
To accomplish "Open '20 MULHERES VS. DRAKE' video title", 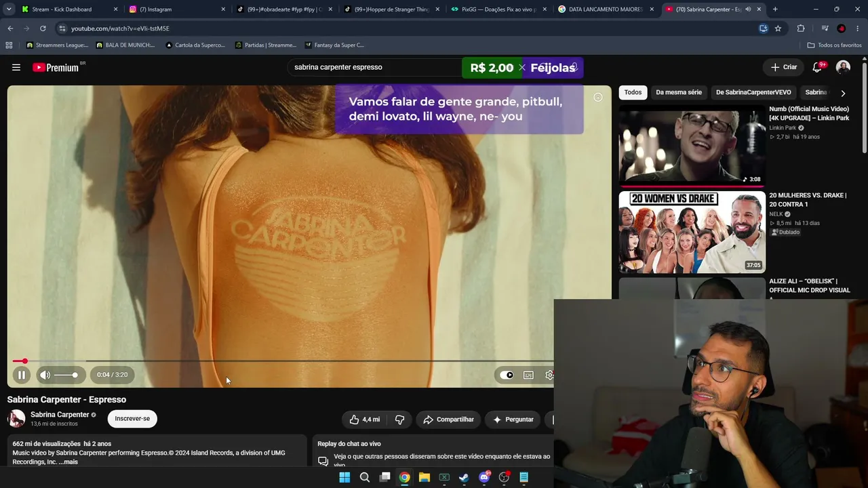I will 808,200.
